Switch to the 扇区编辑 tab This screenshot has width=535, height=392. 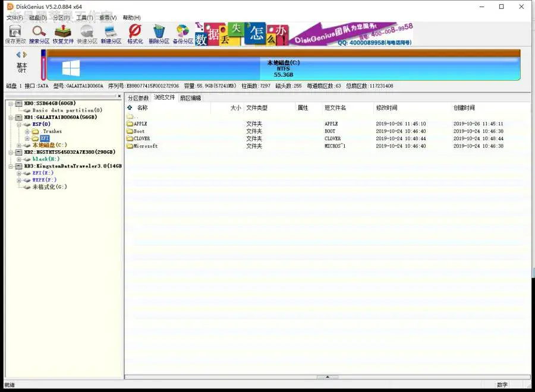190,98
